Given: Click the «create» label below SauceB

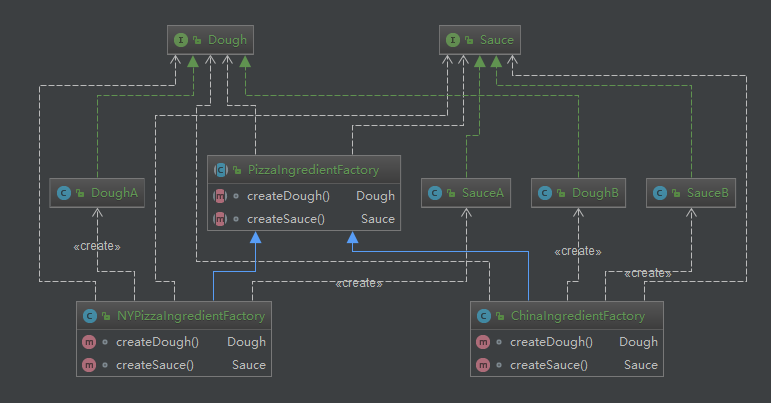Looking at the screenshot, I should click(x=648, y=273).
